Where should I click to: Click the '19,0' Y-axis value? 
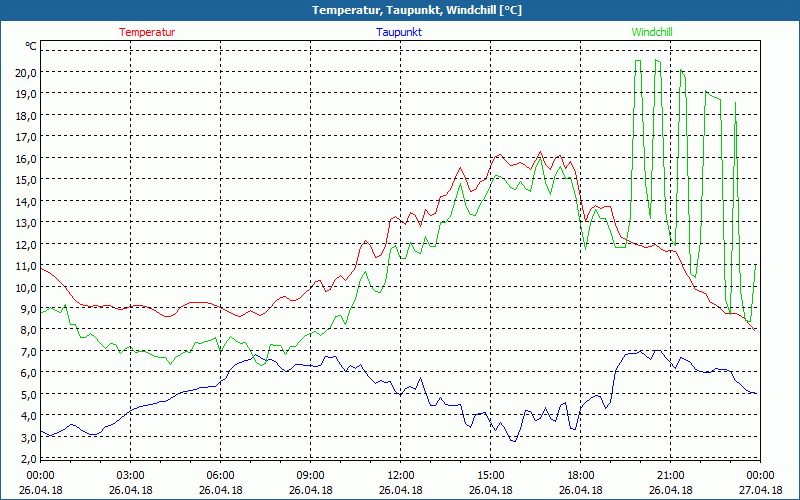[x=26, y=94]
